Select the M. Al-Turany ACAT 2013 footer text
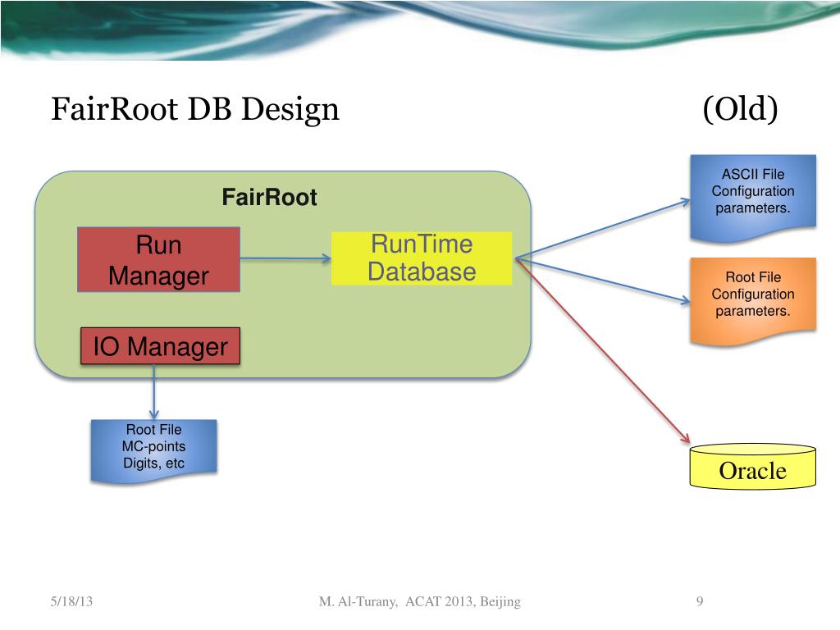 coord(419,601)
